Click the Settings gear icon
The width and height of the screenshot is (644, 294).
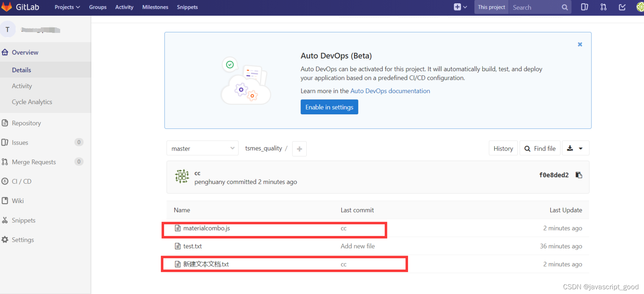point(5,240)
